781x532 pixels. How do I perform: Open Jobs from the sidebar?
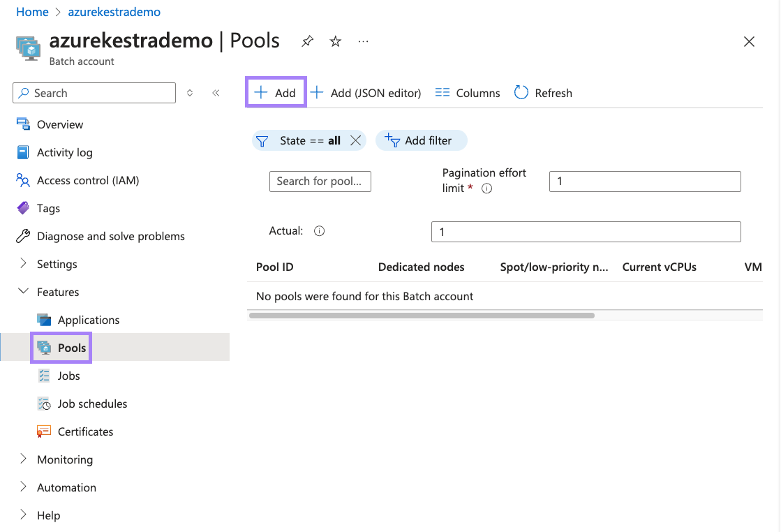tap(67, 376)
